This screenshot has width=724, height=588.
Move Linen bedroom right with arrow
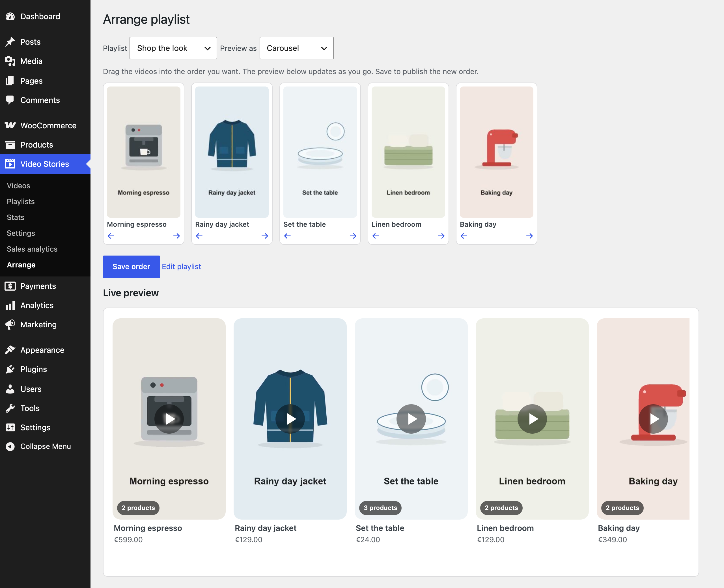coord(441,236)
